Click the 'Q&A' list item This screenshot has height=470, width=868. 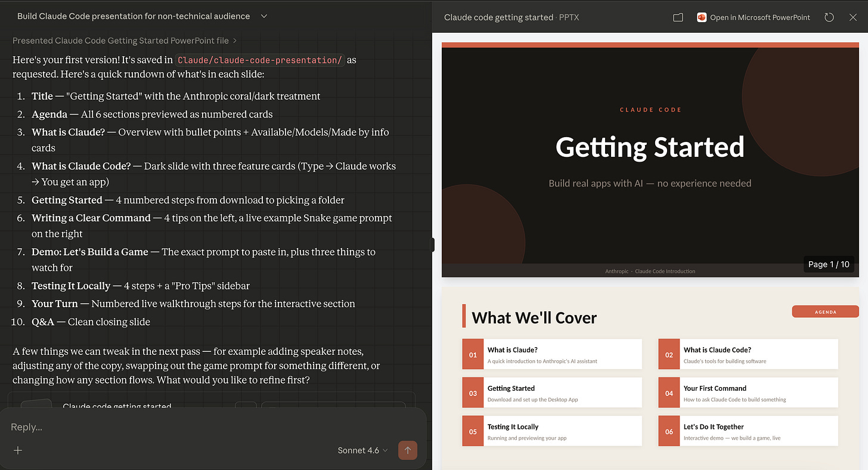[91, 321]
